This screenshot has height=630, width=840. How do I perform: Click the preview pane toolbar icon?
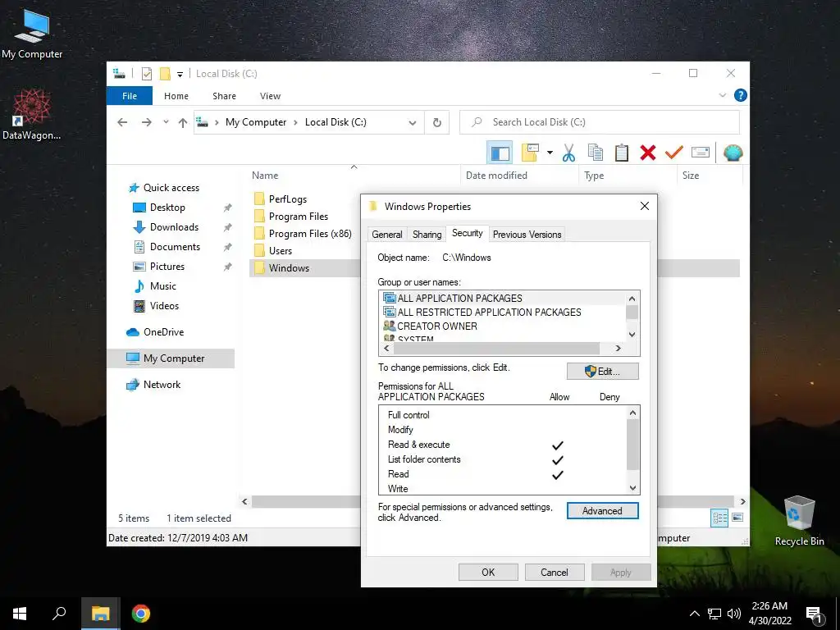pos(500,153)
